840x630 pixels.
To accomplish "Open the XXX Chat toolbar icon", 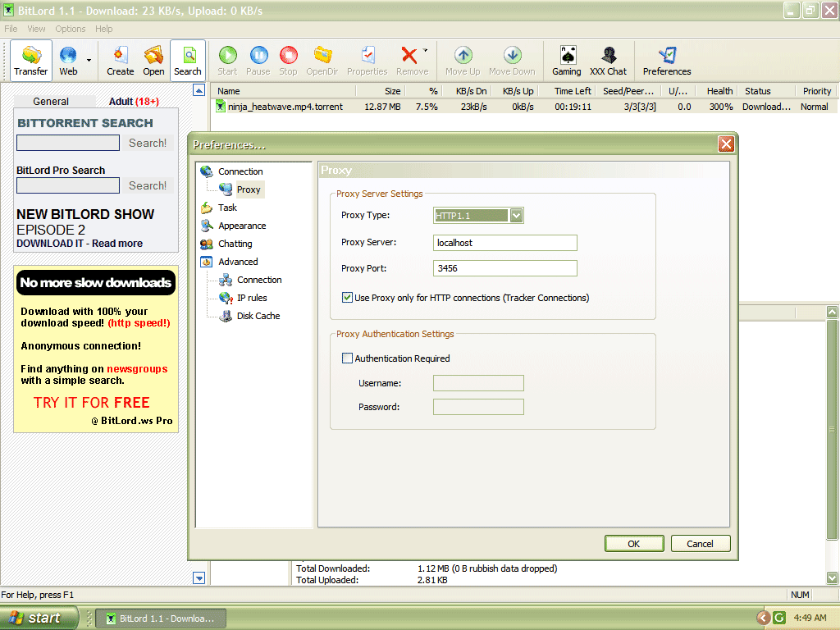I will coord(608,61).
